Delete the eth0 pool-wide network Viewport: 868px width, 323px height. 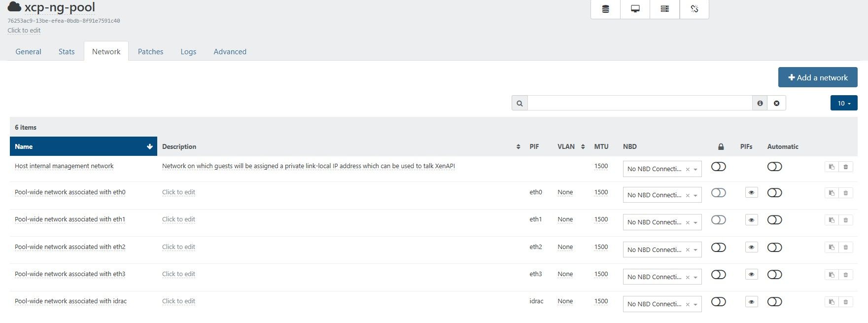coord(845,193)
